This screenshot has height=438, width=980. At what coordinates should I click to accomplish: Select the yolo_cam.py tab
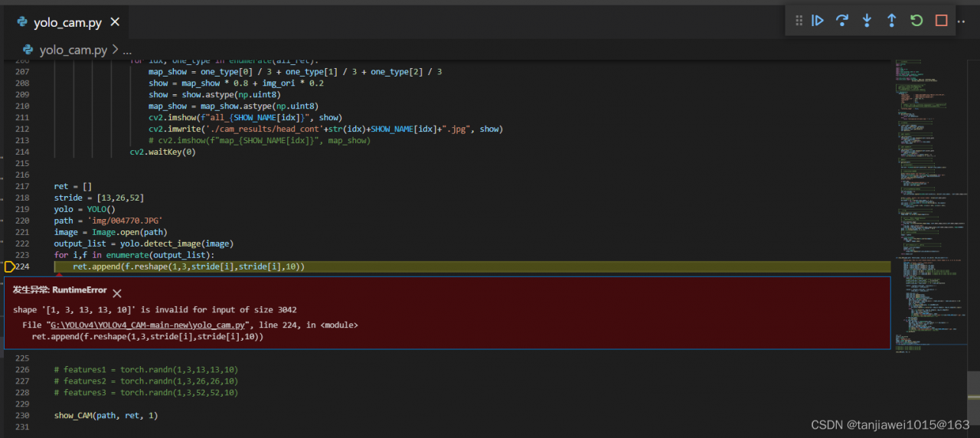66,22
